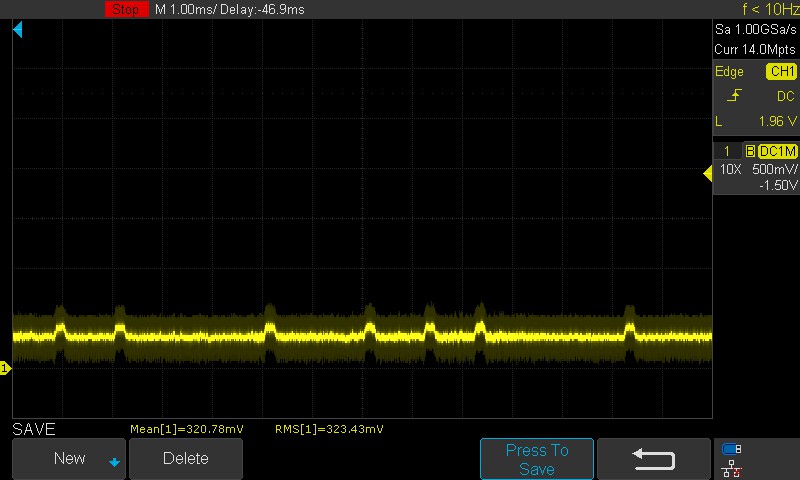
Task: Click the DC trigger coupling label
Action: click(786, 96)
